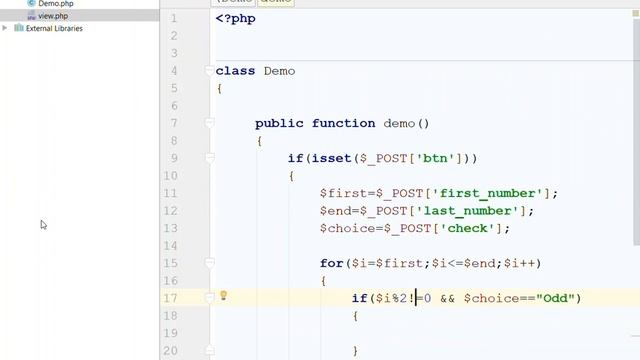Collapse the demo() function fold on line 7

coord(209,122)
